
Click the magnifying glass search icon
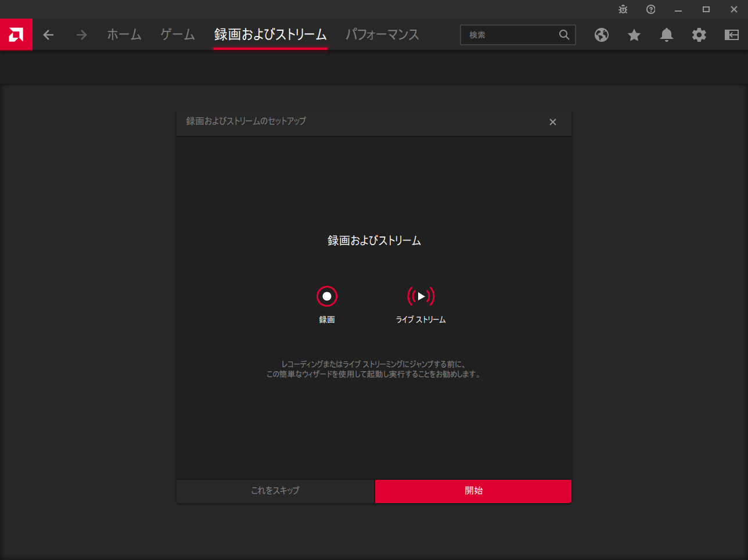(x=564, y=35)
